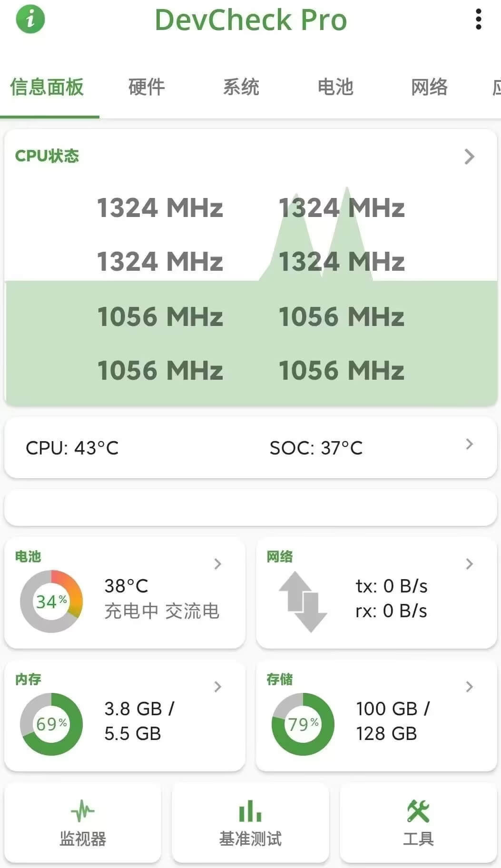The width and height of the screenshot is (501, 868).
Task: Click the 69% memory usage ring
Action: point(51,724)
